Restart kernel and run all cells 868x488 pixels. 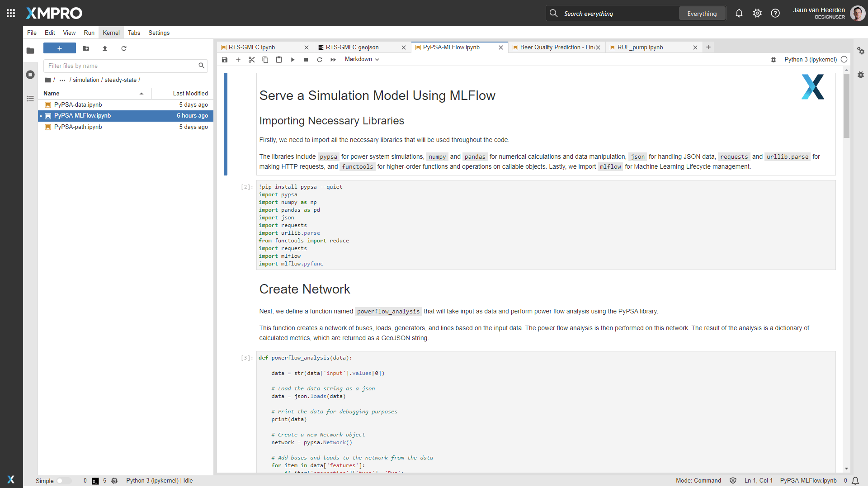[333, 60]
